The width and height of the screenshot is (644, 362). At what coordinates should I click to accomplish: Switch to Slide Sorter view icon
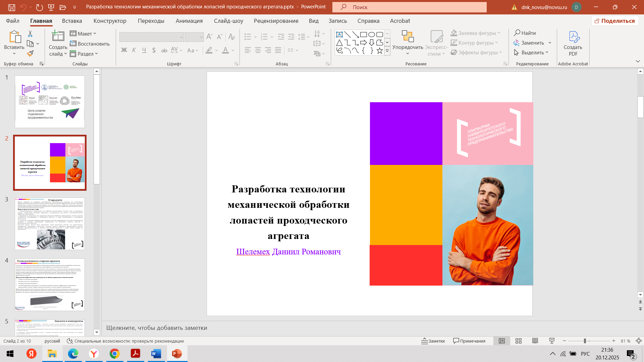click(x=519, y=341)
